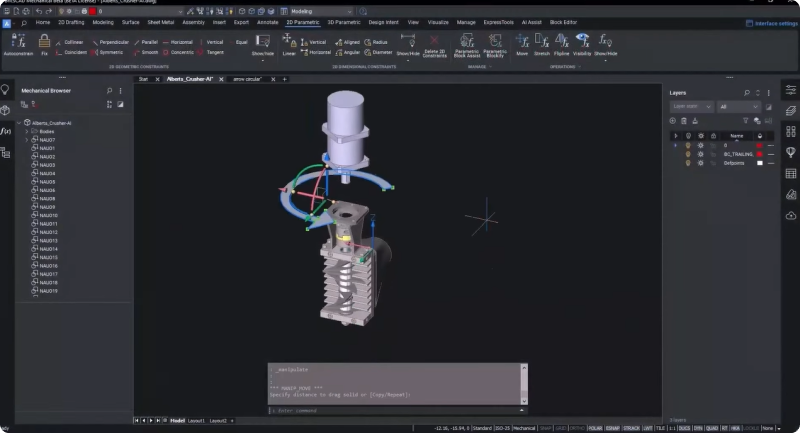Expand the command line history arrow
This screenshot has height=434, width=800.
(521, 411)
